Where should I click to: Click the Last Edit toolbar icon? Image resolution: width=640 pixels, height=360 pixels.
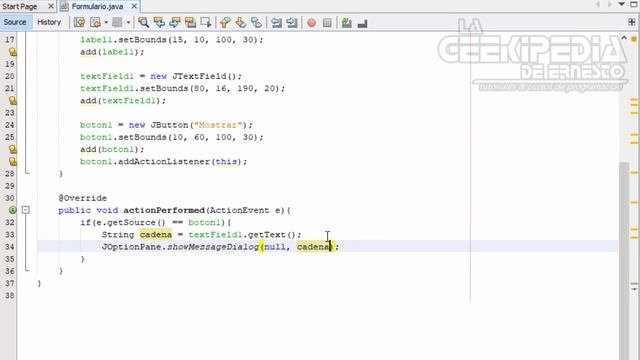(x=79, y=22)
